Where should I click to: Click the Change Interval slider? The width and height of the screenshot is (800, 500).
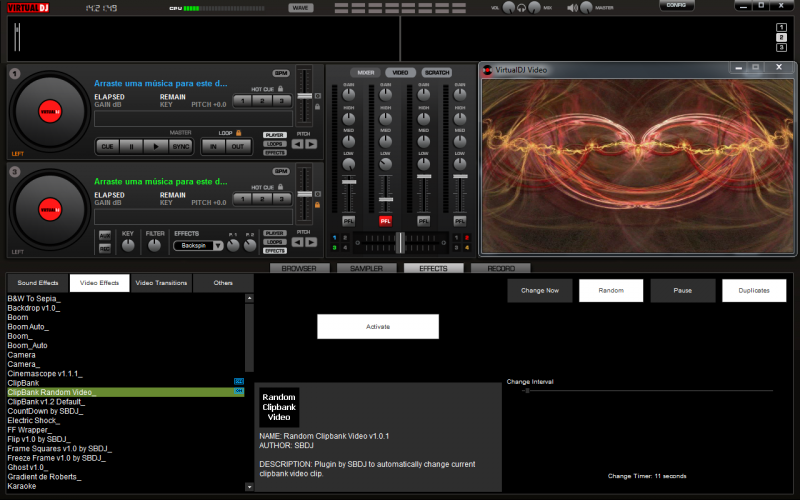[647, 391]
